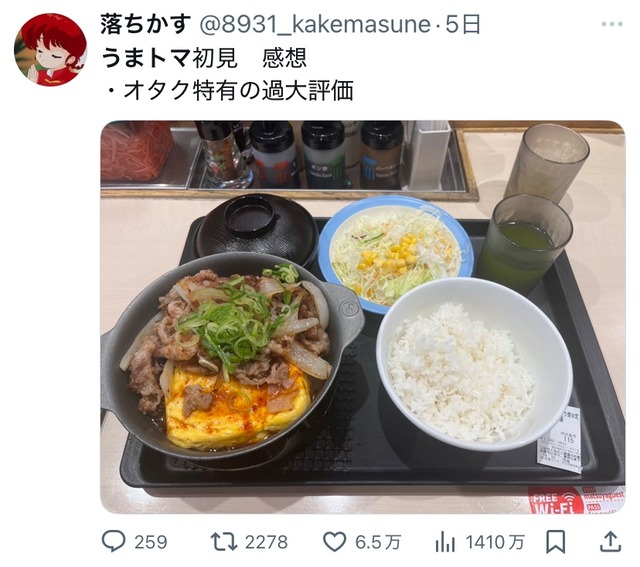The height and width of the screenshot is (567, 640).
Task: Repost the tweet using the retweet arrows icon
Action: (224, 542)
